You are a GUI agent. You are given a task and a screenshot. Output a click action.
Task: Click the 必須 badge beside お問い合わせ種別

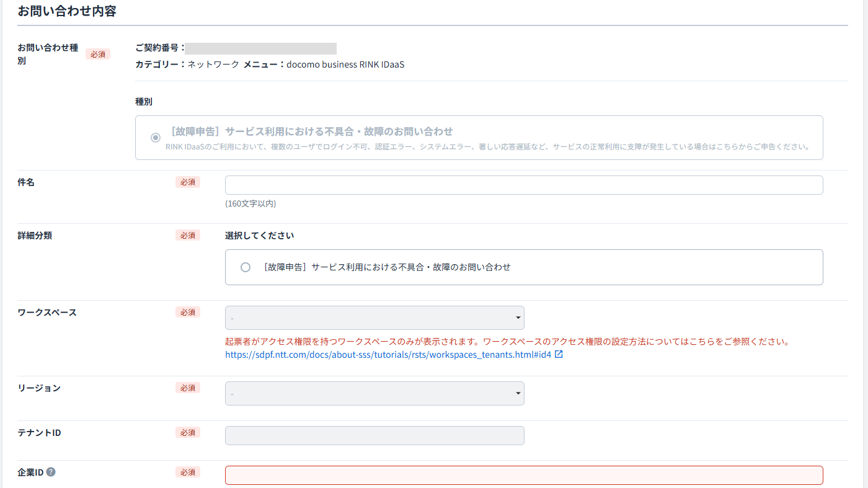(x=98, y=54)
